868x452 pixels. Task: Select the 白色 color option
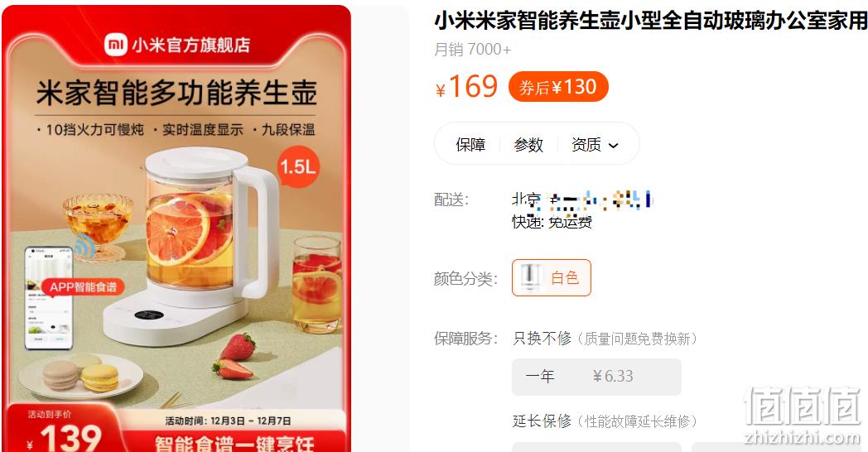552,277
